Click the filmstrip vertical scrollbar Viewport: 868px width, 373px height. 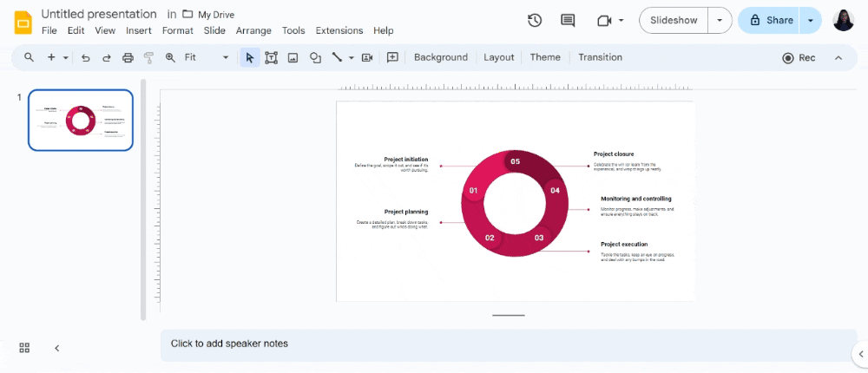pos(143,200)
